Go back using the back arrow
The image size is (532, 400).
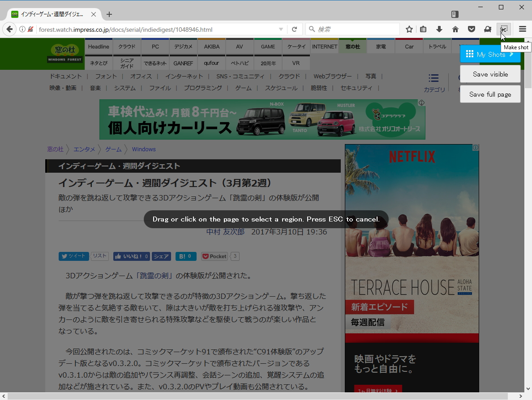(x=9, y=29)
